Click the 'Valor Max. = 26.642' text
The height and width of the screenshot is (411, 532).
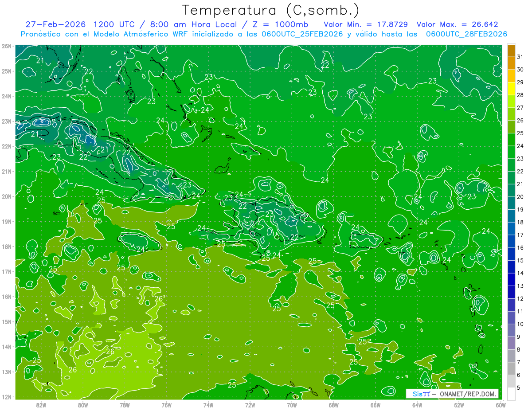[x=458, y=24]
